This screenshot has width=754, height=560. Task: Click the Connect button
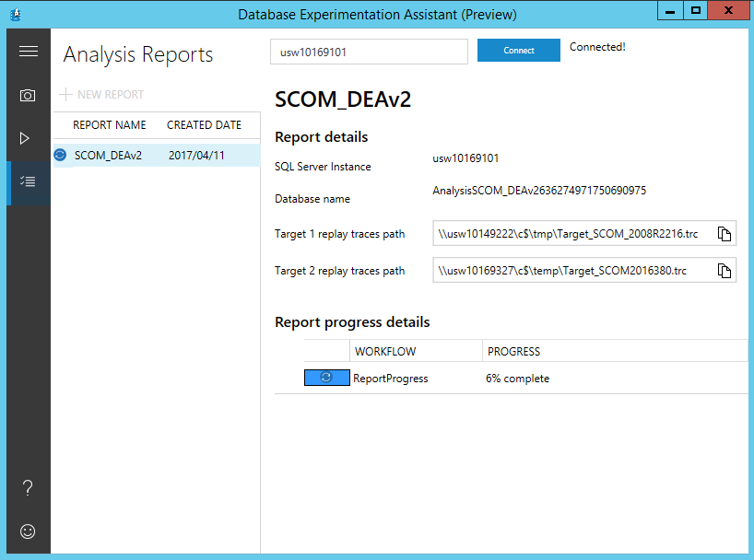tap(518, 51)
